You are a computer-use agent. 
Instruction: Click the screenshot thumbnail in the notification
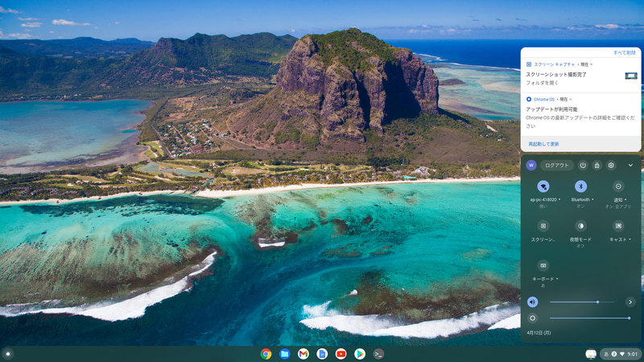pyautogui.click(x=631, y=76)
